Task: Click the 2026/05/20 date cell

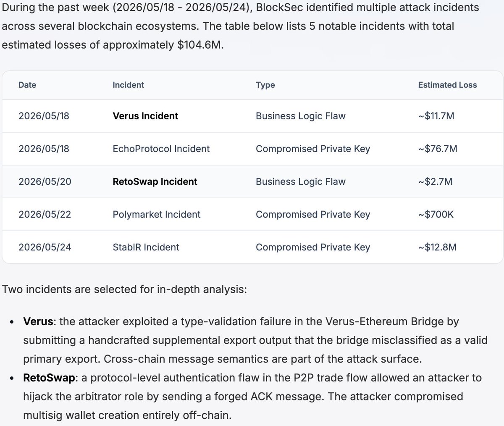Action: (x=45, y=181)
